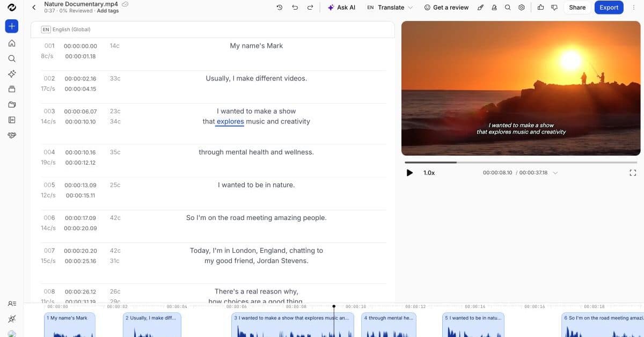Open the English (Global) language selector
Viewport: 644px width, 337px height.
(x=67, y=30)
